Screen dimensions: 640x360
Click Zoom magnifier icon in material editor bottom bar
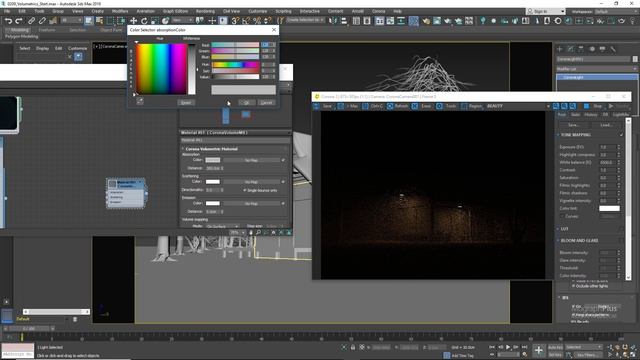tap(258, 232)
